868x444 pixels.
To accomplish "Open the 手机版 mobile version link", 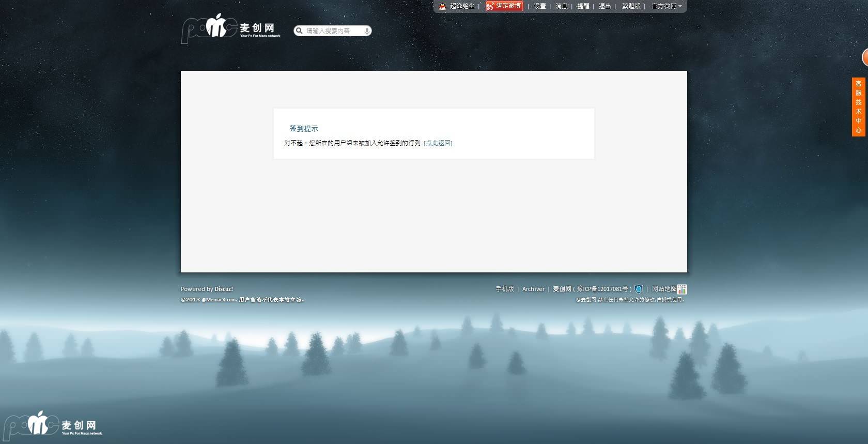I will click(x=505, y=289).
